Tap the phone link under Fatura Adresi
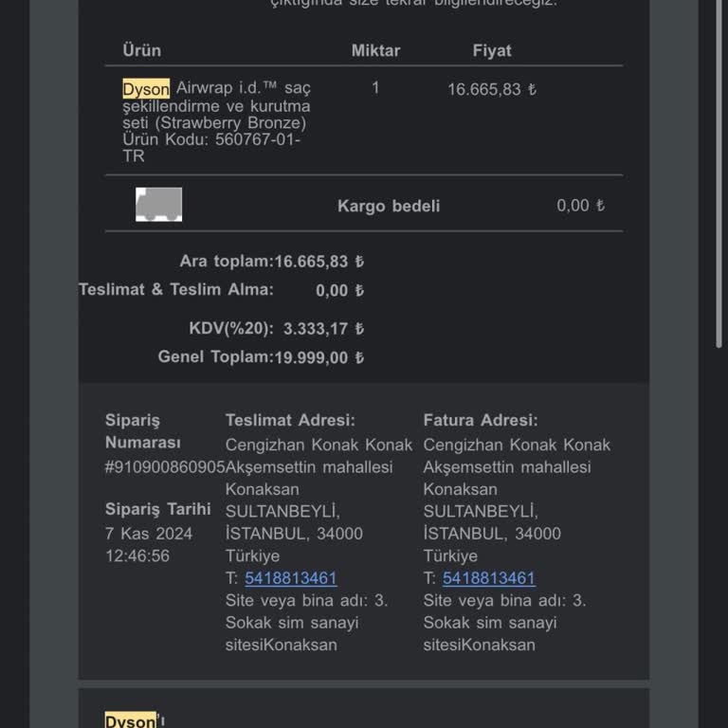Viewport: 728px width, 728px height. 488,578
